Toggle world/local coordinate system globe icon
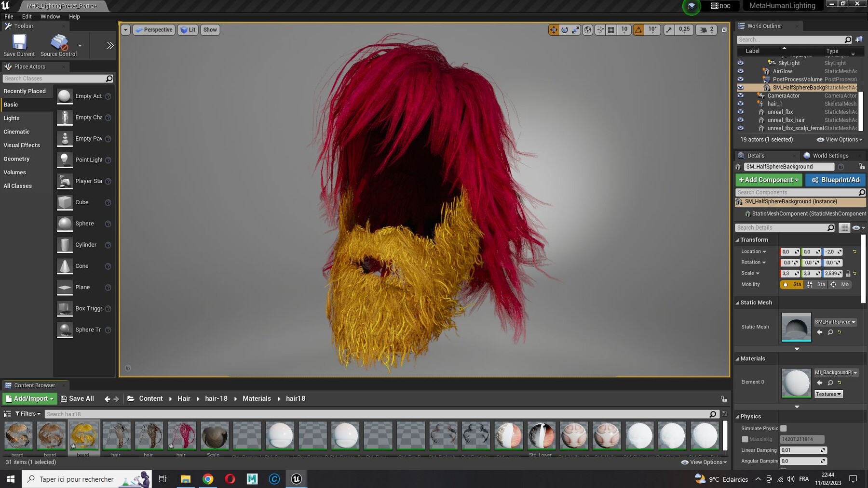 [x=588, y=30]
